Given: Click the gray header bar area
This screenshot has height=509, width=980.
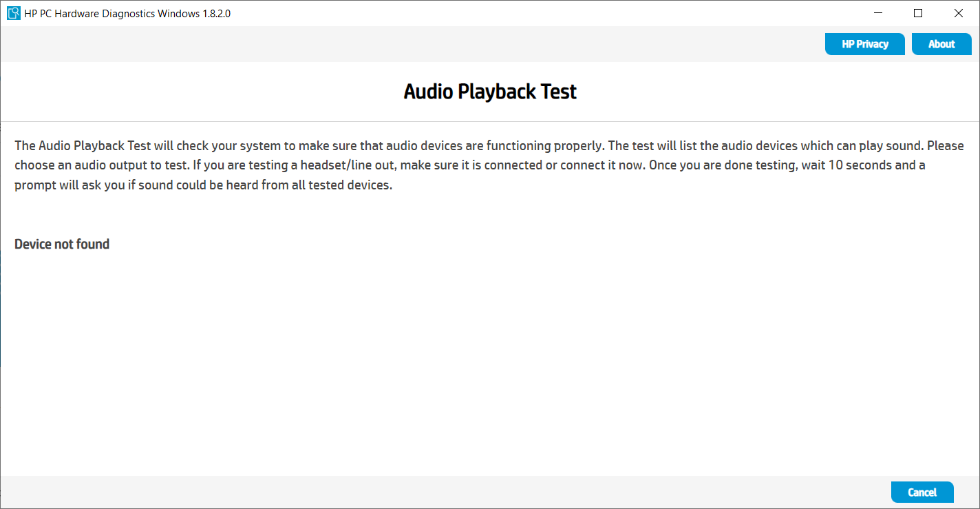Looking at the screenshot, I should [413, 43].
